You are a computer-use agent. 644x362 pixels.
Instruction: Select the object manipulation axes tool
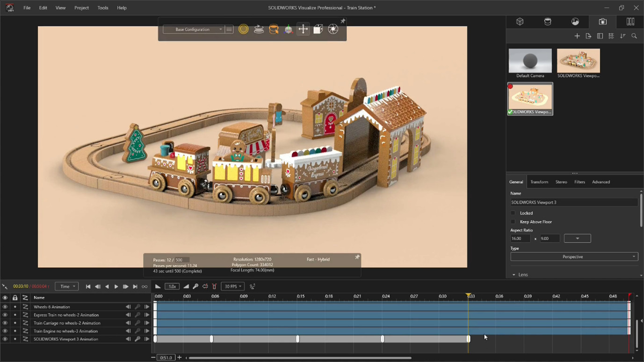click(x=289, y=29)
